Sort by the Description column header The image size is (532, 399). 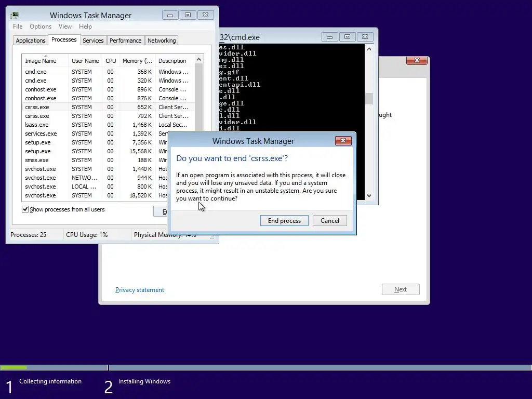tap(175, 61)
